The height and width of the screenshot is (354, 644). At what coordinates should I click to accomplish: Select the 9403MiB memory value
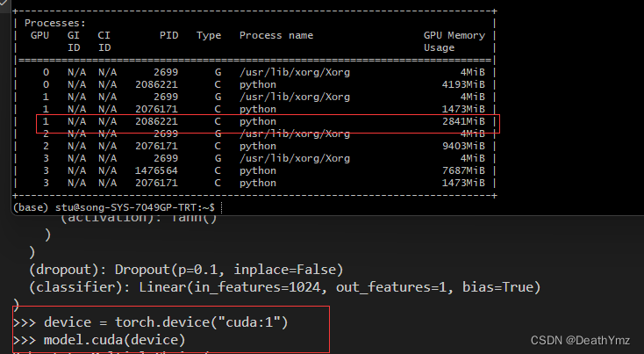click(463, 146)
